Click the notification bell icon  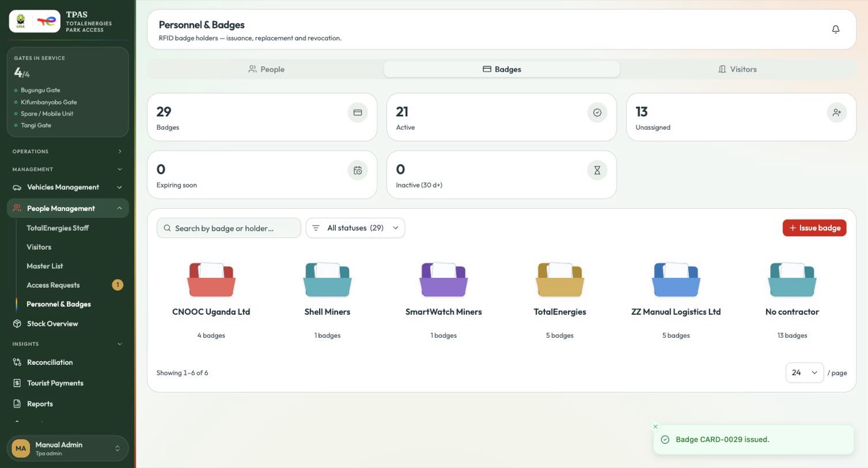(x=835, y=30)
